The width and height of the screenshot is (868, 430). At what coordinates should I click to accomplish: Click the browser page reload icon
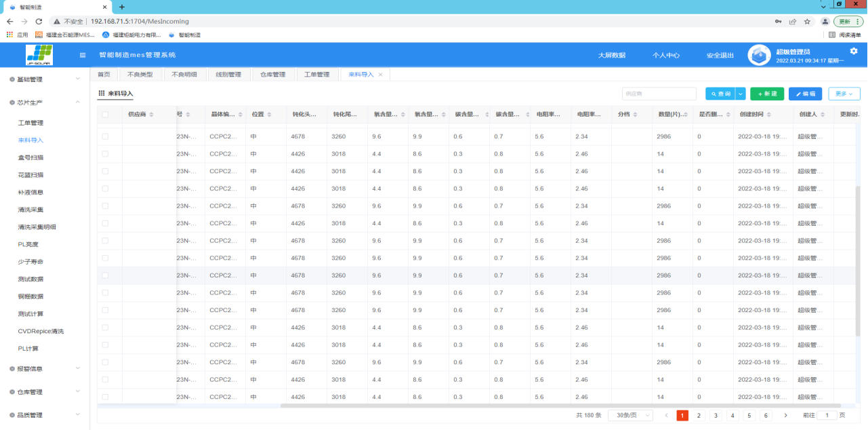coord(39,21)
